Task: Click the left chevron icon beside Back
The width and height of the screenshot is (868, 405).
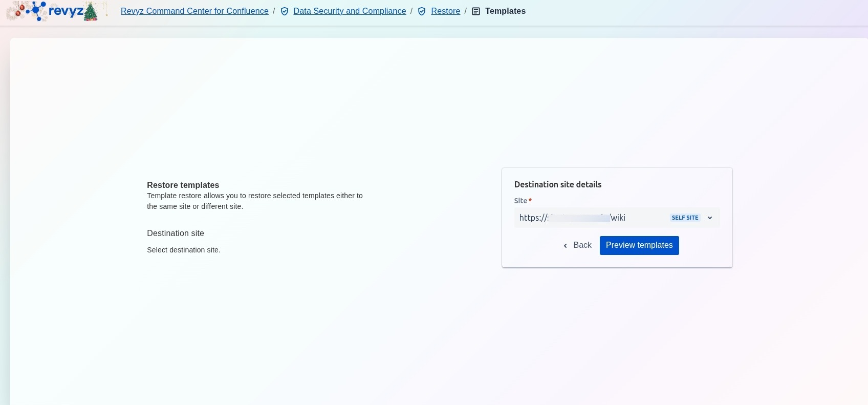Action: pyautogui.click(x=566, y=246)
